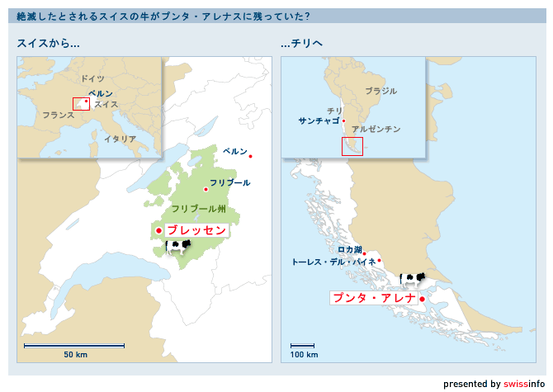Click the プンタ・アレナ place label
The image size is (553, 392).
click(372, 298)
